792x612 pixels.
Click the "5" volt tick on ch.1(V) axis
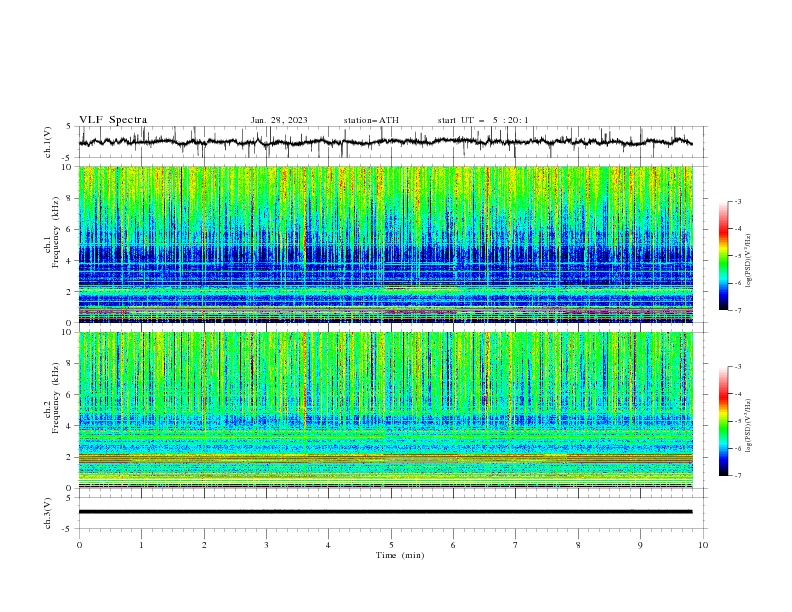69,127
